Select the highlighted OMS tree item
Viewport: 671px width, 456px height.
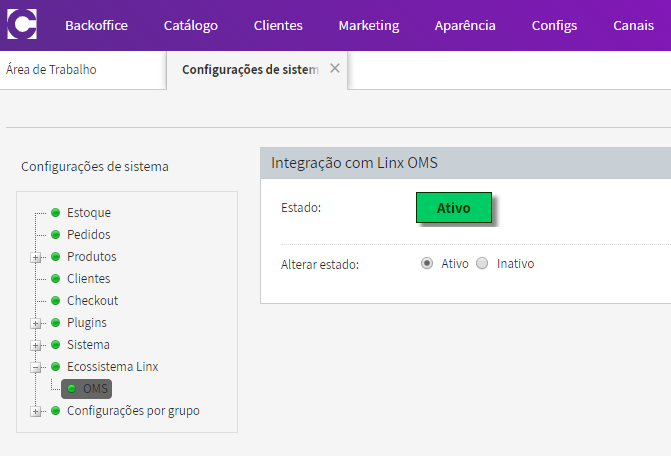click(x=86, y=389)
